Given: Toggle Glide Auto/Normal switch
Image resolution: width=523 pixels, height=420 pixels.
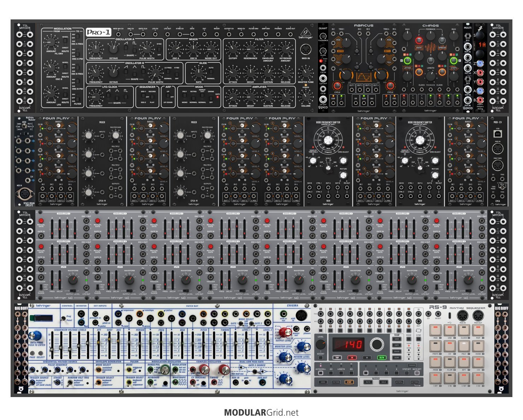Looking at the screenshot, I should tap(211, 73).
